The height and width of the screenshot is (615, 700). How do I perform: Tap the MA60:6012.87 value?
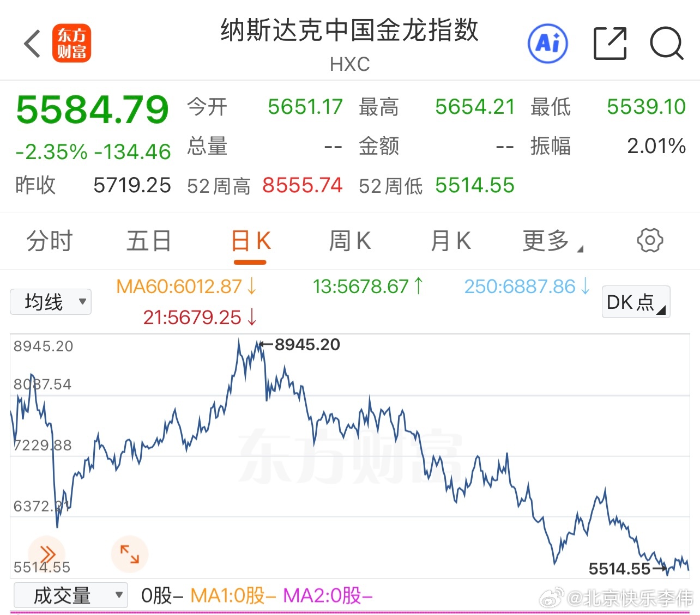186,286
